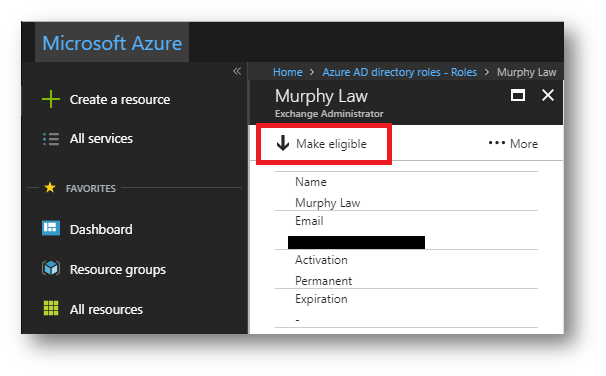The height and width of the screenshot is (376, 606).
Task: Open the All services list icon
Action: click(x=51, y=139)
